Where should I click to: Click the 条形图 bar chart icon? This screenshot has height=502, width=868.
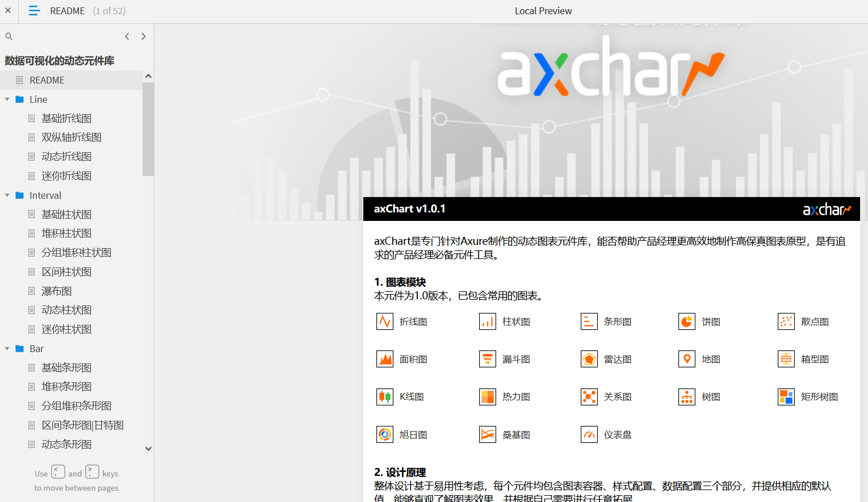click(589, 321)
